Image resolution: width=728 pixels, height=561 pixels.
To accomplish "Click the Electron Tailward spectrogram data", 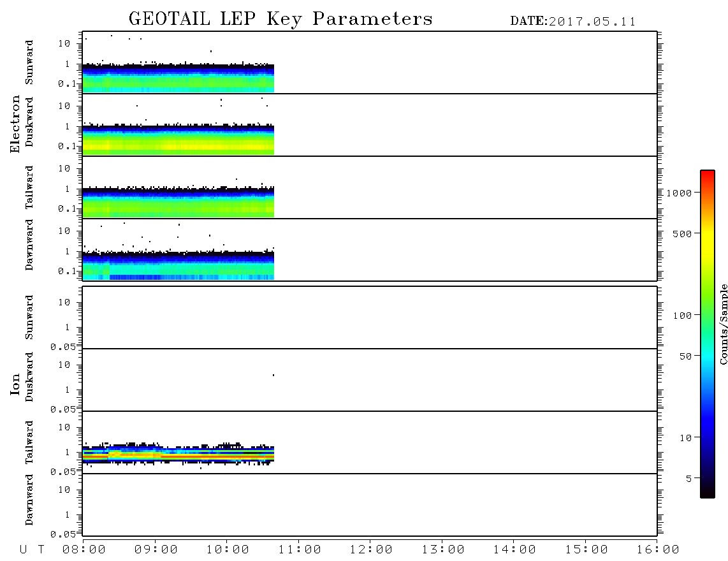I will 178,202.
